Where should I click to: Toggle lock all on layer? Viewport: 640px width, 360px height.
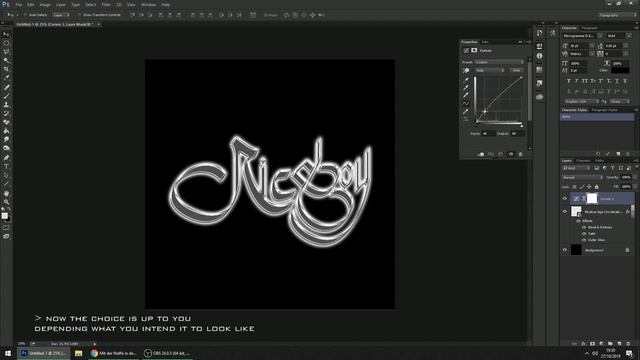[x=597, y=187]
